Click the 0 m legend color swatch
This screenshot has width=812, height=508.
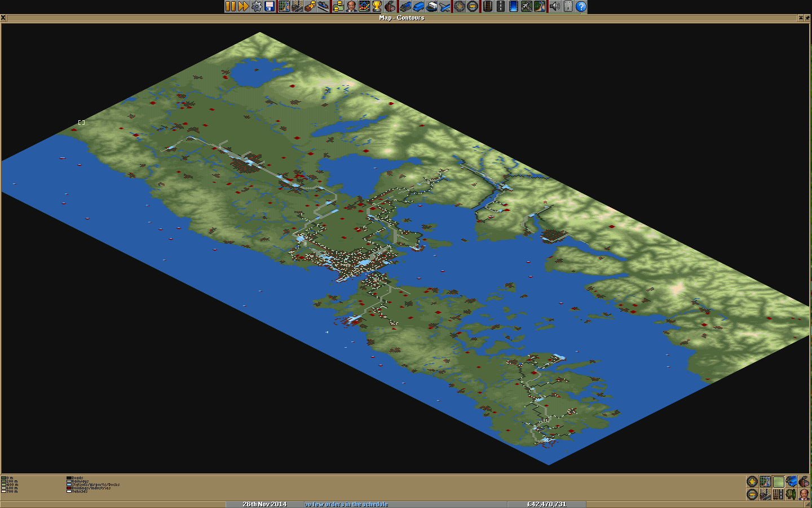click(3, 478)
